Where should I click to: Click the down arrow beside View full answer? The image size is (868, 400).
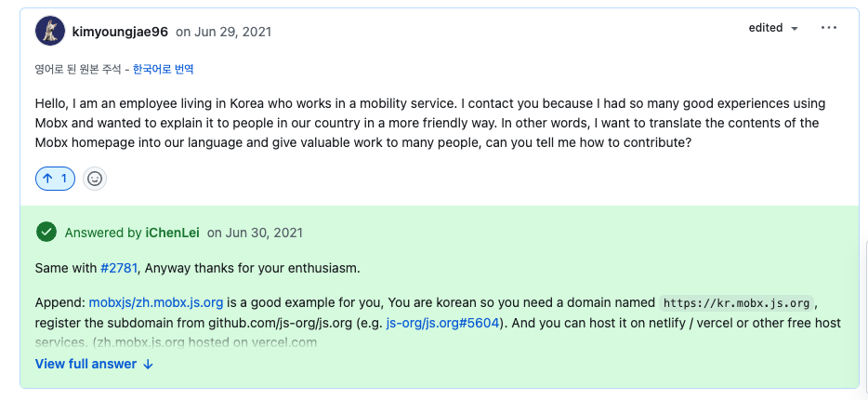pos(148,365)
